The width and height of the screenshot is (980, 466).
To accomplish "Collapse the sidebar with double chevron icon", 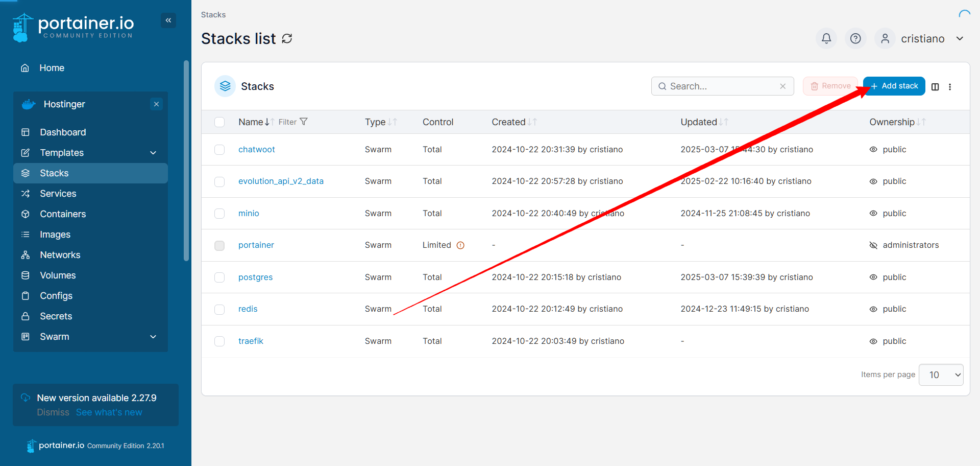I will point(168,20).
